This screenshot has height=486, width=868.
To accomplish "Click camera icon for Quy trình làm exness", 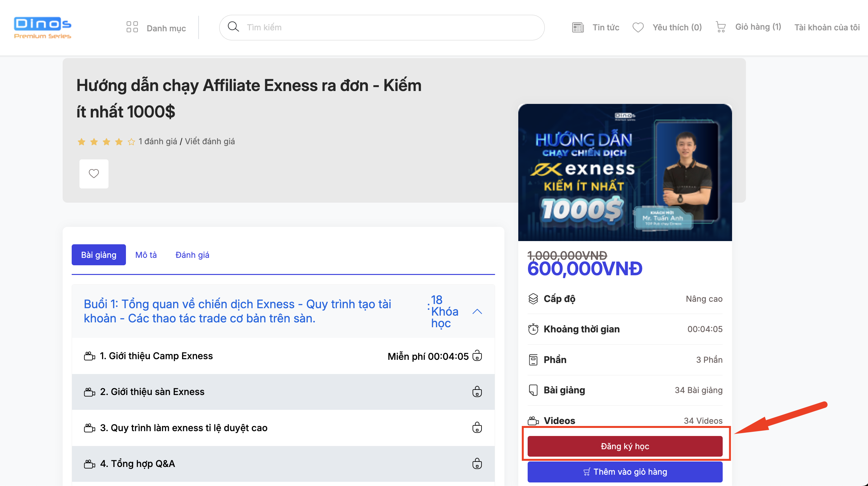I will [89, 428].
